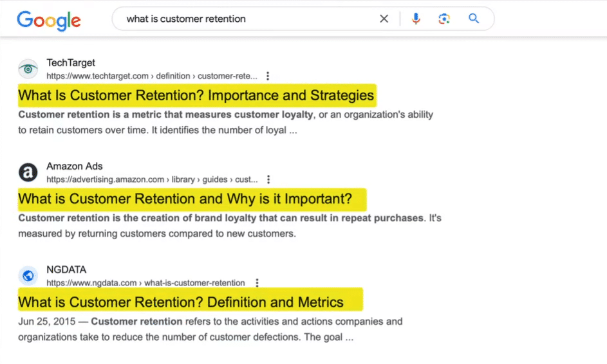Open "What Is Customer Retention? Importance and Strategies"

(196, 96)
